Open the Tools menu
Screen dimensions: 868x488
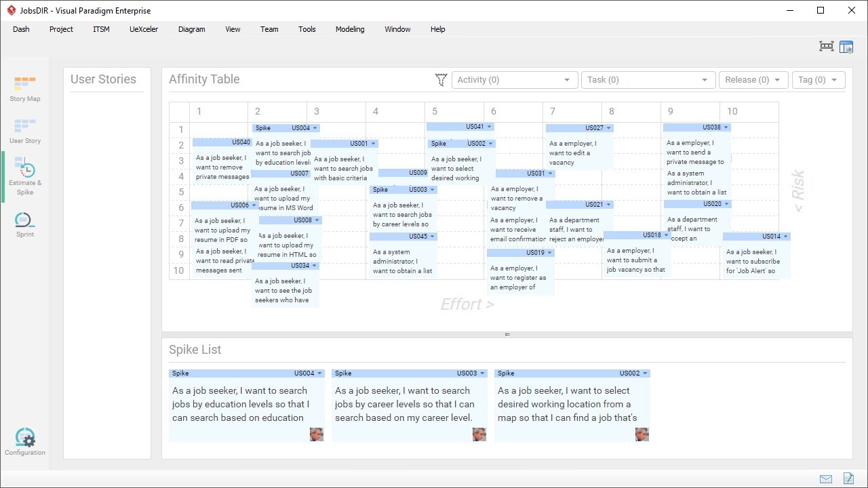point(307,29)
